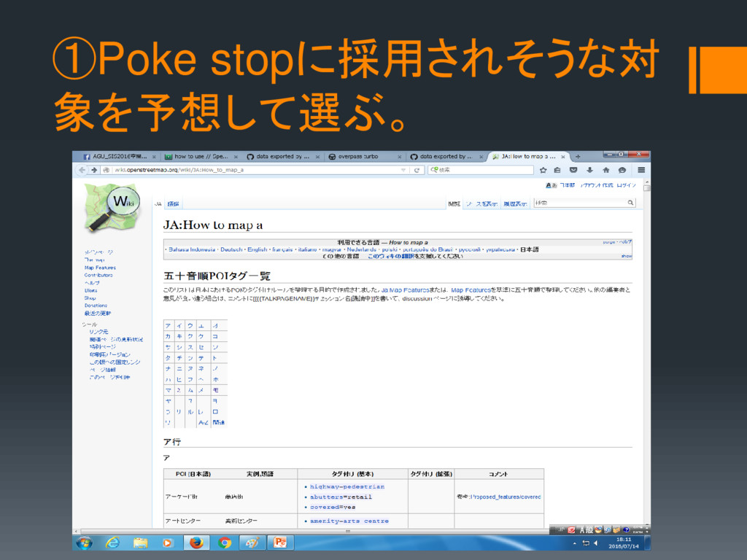Screen dimensions: 747x560
Task: Click the Firefox back arrow button
Action: pos(82,170)
